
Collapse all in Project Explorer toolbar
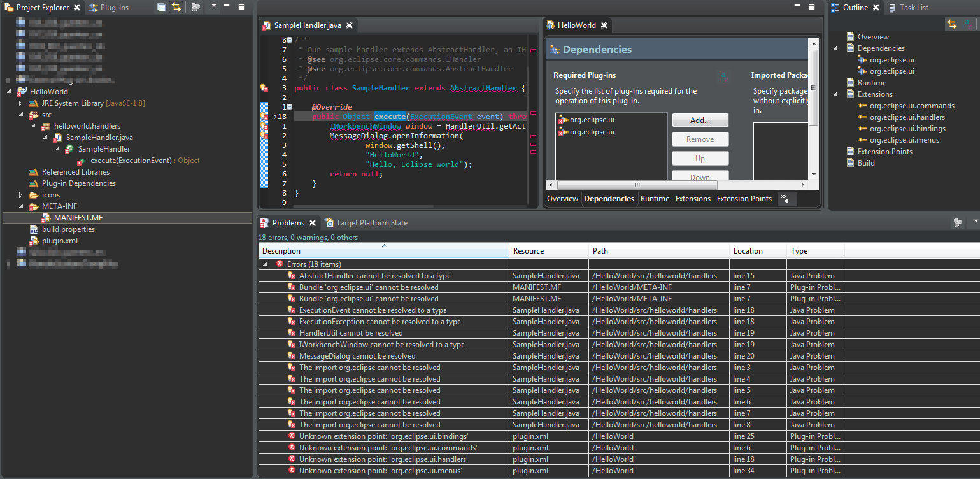click(x=162, y=7)
